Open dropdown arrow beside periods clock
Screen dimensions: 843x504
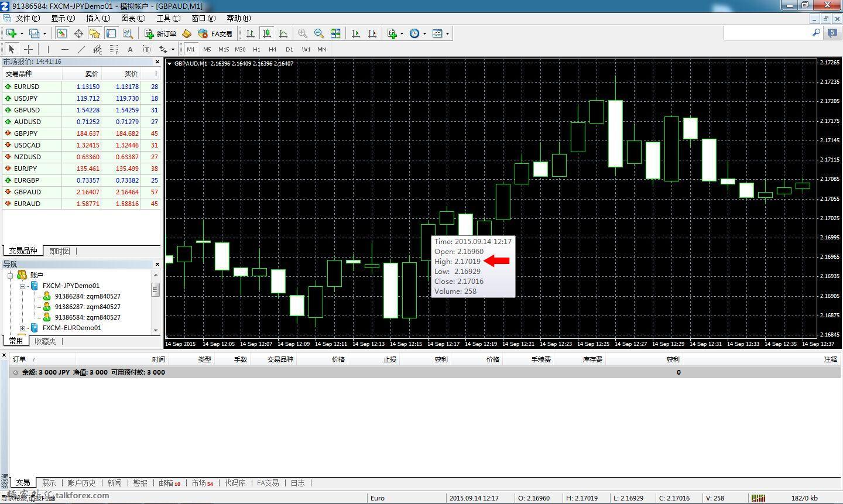pyautogui.click(x=424, y=33)
